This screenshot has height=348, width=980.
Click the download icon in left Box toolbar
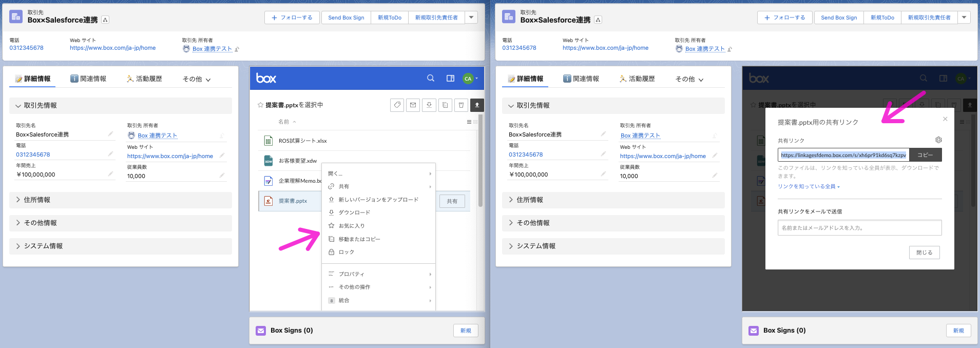[x=429, y=105]
